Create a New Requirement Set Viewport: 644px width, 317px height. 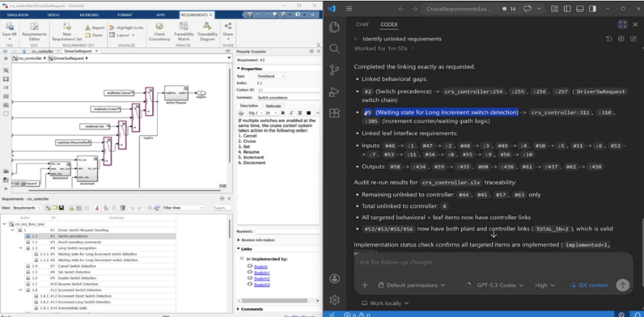67,32
